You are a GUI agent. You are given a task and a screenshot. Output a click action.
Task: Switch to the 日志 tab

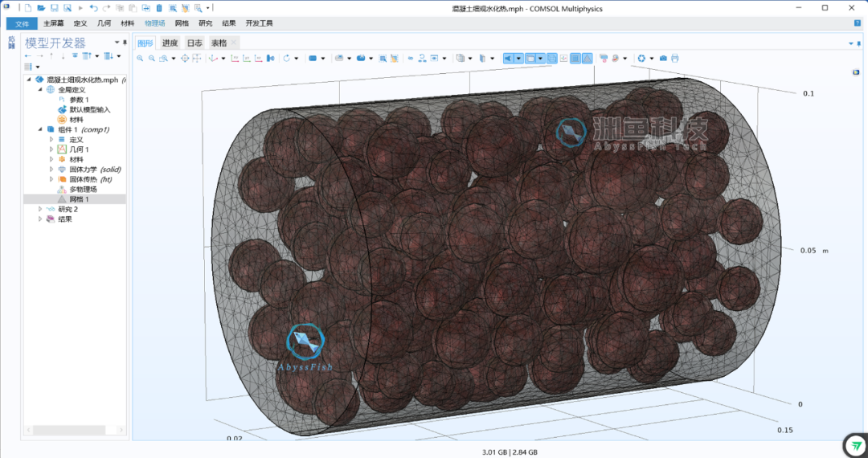pos(194,43)
